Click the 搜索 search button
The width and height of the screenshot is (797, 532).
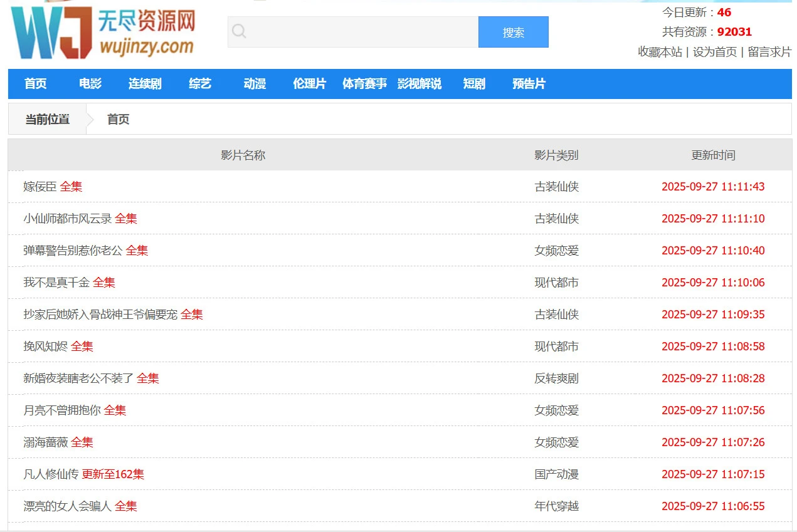click(513, 32)
